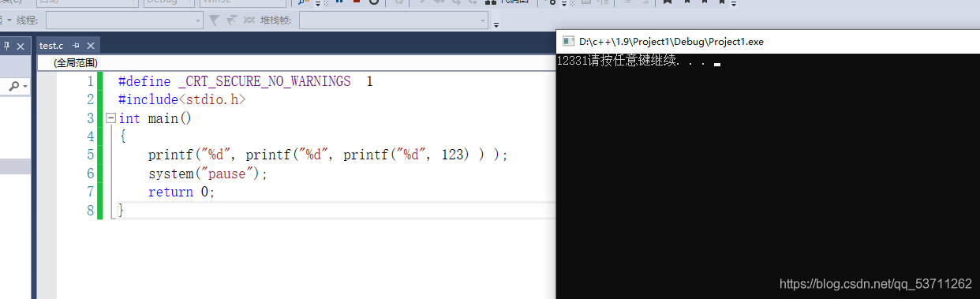Click the nested printf statement on line 5

pos(328,155)
